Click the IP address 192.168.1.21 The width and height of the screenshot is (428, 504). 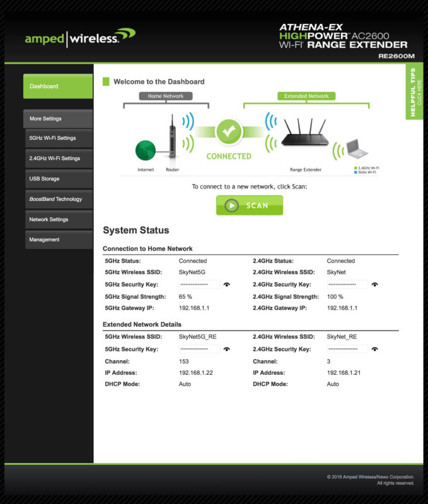(x=344, y=373)
